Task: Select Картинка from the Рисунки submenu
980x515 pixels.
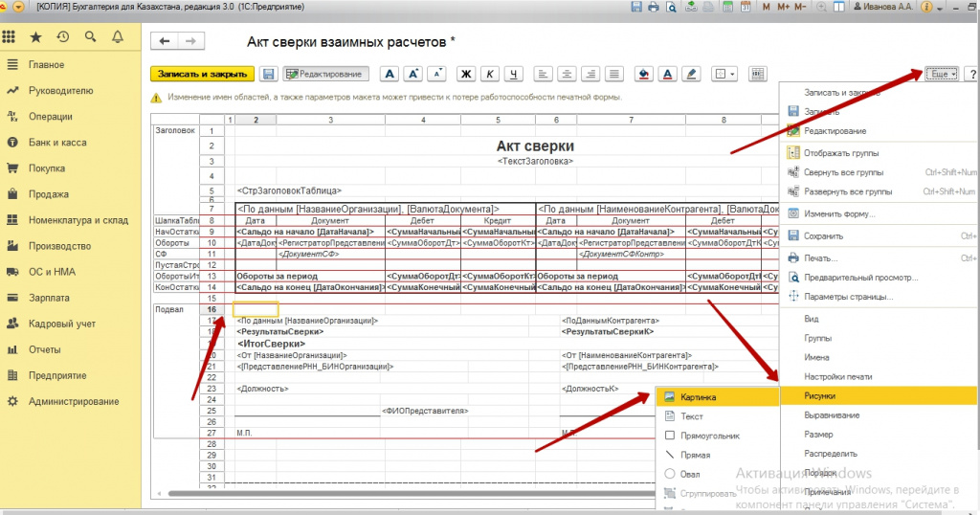Action: 718,397
